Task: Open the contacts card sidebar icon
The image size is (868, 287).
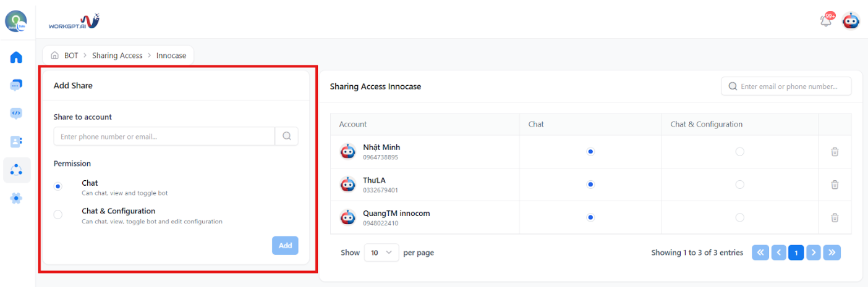Action: tap(17, 142)
